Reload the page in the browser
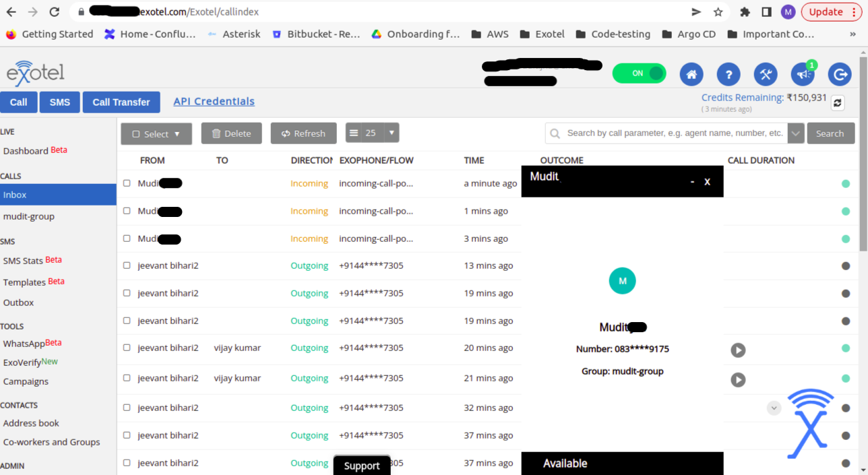Image resolution: width=868 pixels, height=475 pixels. [x=55, y=12]
